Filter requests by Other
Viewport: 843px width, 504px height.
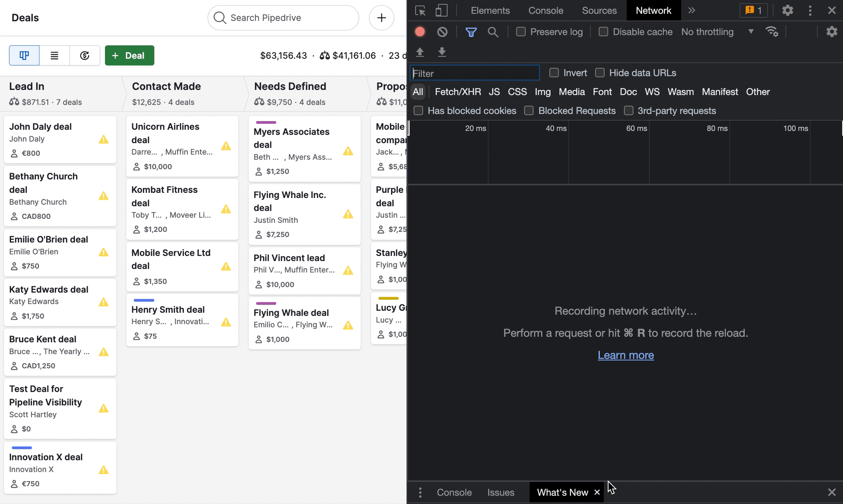758,92
